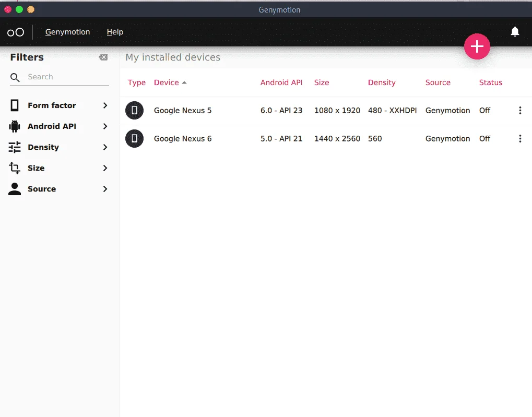Click the search magnifier icon
532x417 pixels.
15,77
